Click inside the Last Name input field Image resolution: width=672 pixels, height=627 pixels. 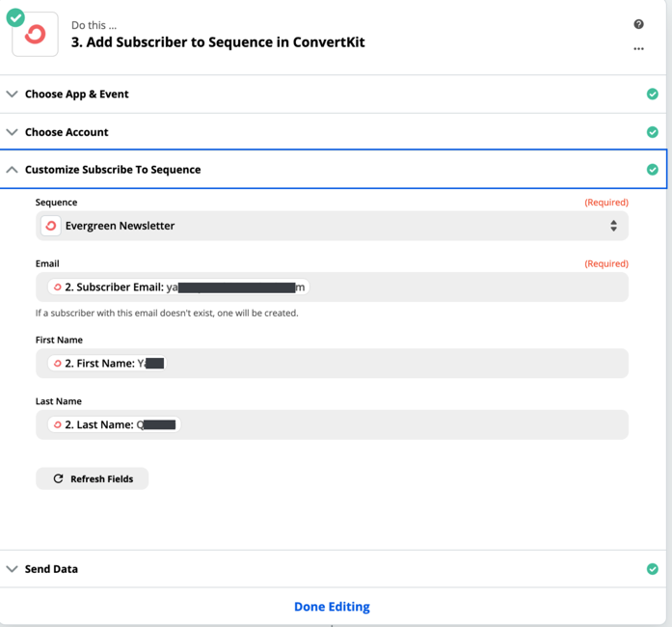pos(332,424)
